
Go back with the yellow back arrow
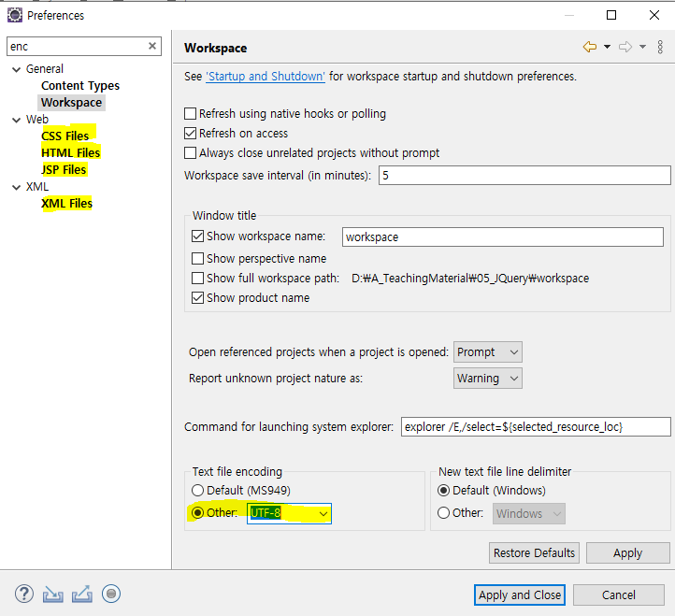(590, 47)
